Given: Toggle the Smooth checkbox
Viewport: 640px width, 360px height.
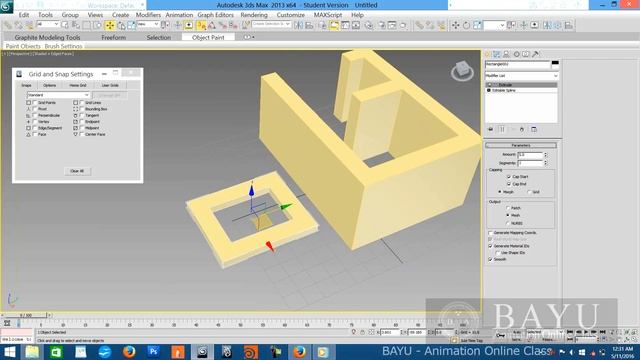Looking at the screenshot, I should [x=490, y=259].
